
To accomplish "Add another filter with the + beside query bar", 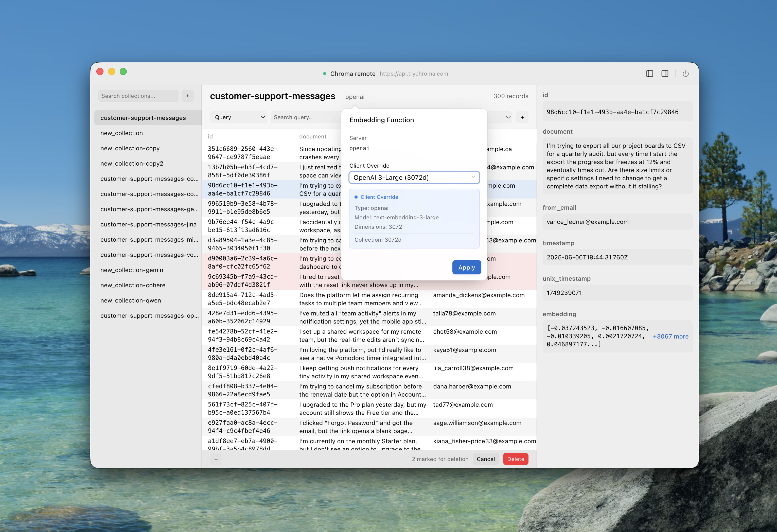I will [x=522, y=117].
